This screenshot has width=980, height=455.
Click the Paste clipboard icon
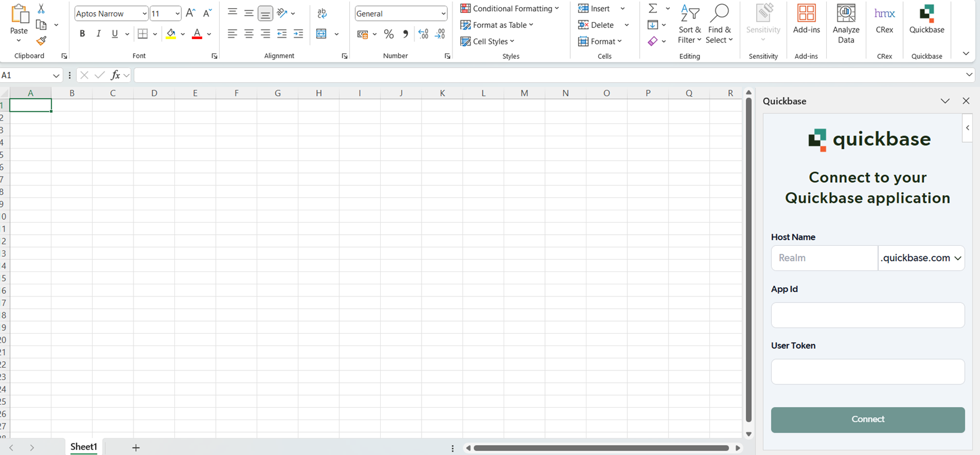(19, 14)
